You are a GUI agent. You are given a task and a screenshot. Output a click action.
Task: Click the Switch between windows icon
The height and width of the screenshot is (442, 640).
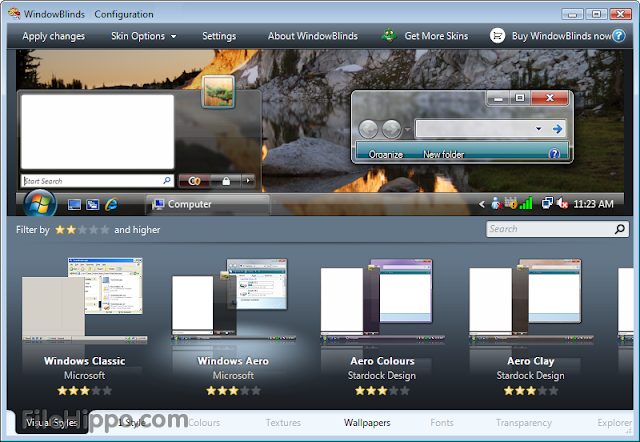coord(93,204)
